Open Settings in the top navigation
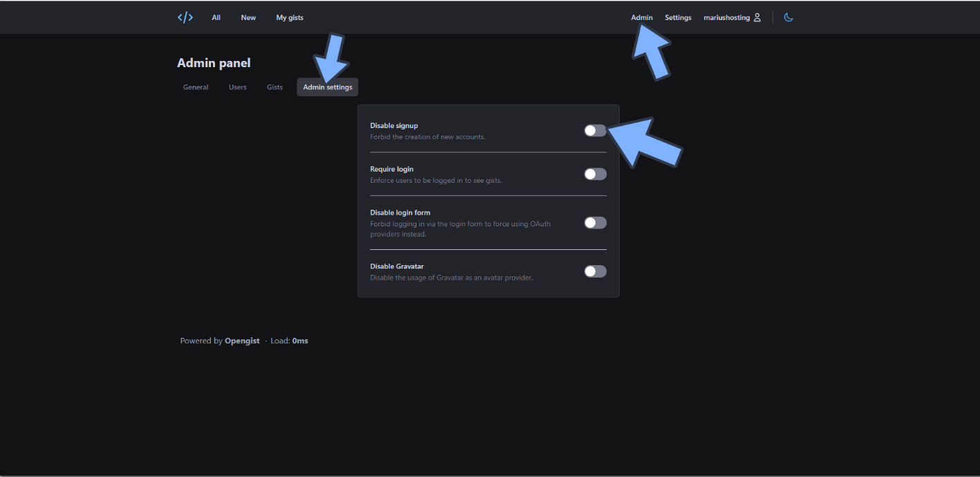Viewport: 980px width, 477px height. tap(678, 17)
